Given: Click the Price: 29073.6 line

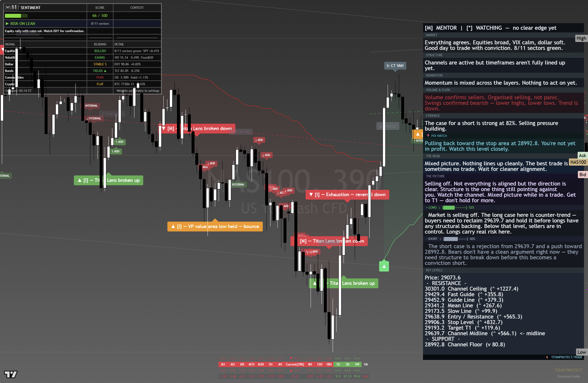Looking at the screenshot, I should tap(443, 278).
